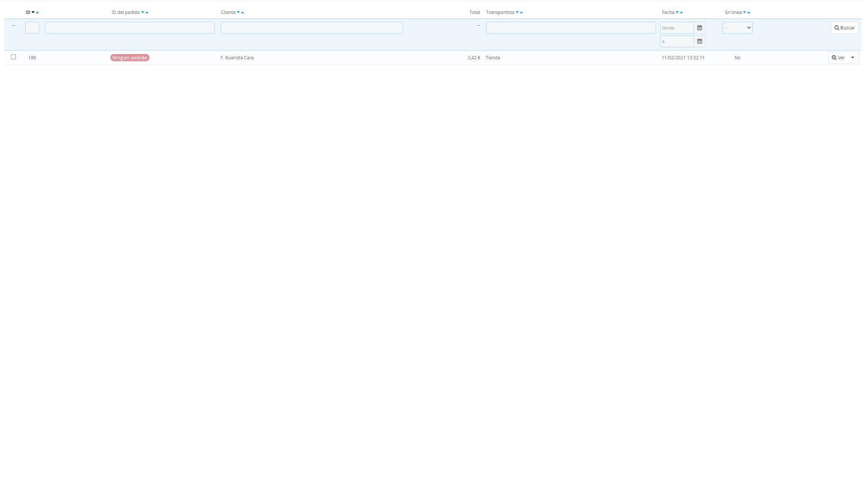Sort ID del pedido descending

click(x=143, y=13)
